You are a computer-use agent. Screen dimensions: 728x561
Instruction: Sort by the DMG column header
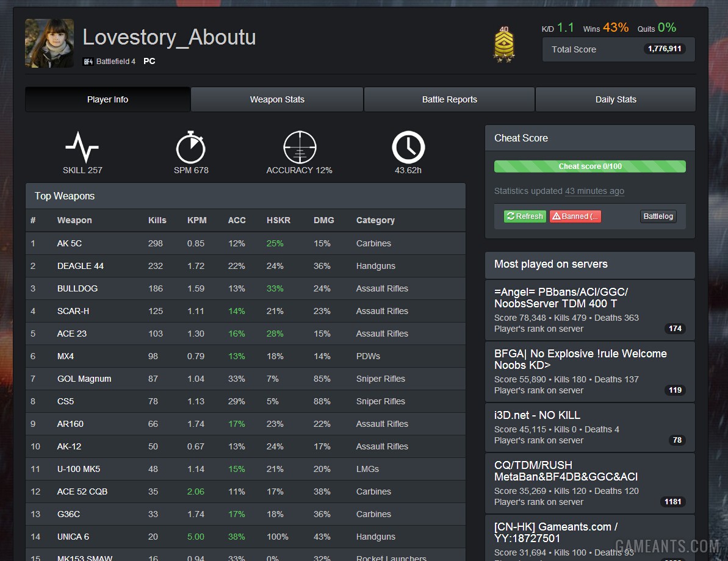click(323, 220)
